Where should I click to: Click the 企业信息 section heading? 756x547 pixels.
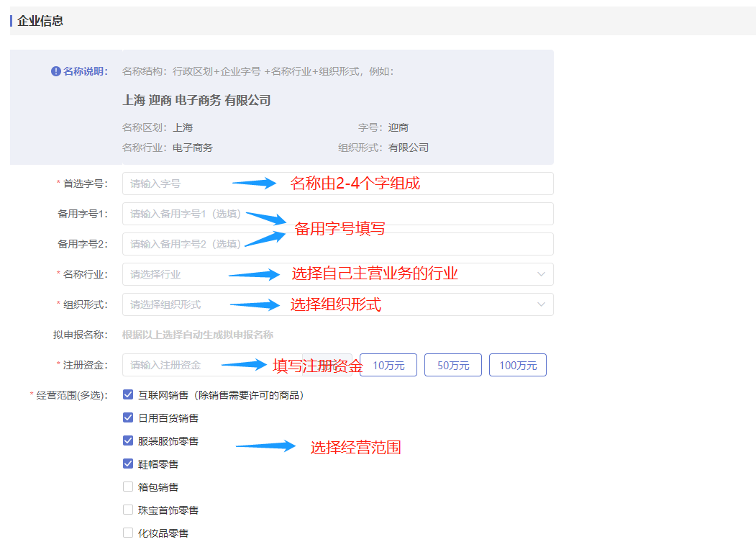pyautogui.click(x=40, y=21)
